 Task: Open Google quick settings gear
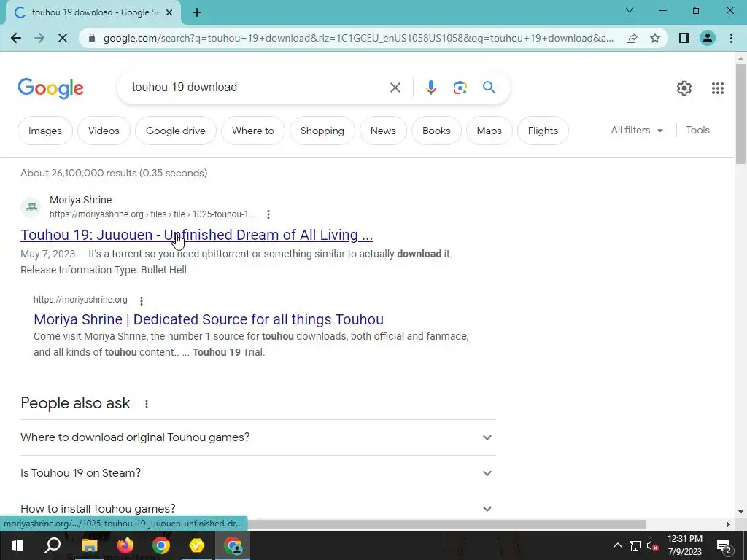tap(684, 88)
